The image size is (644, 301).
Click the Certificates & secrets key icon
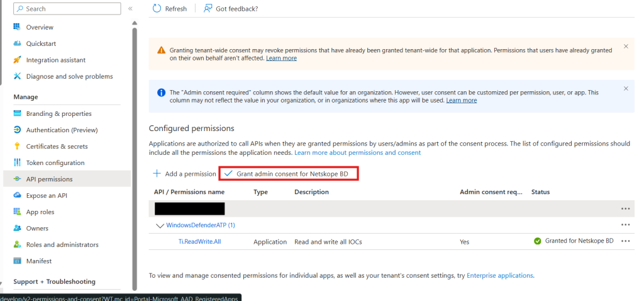point(17,146)
